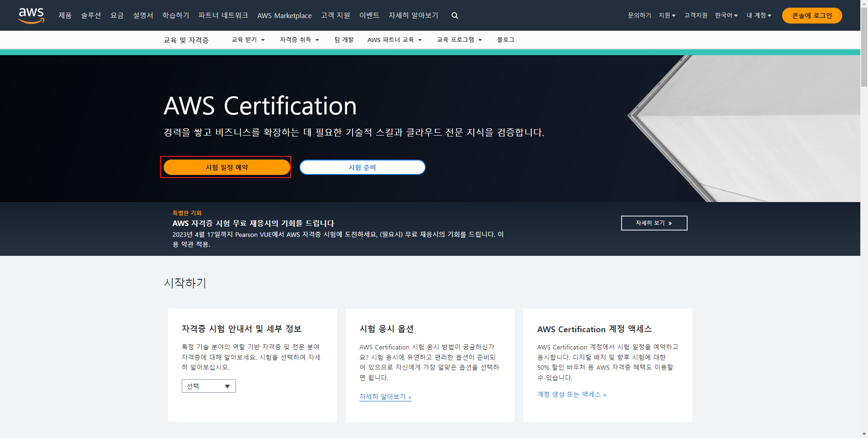Click the AWS Certification 계정 액세스 card title
The image size is (868, 438).
pos(594,329)
